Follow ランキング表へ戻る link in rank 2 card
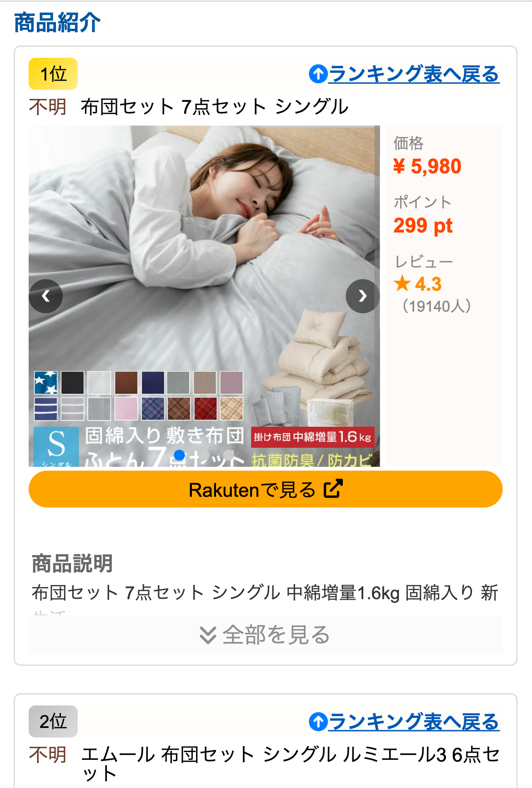 [x=414, y=722]
